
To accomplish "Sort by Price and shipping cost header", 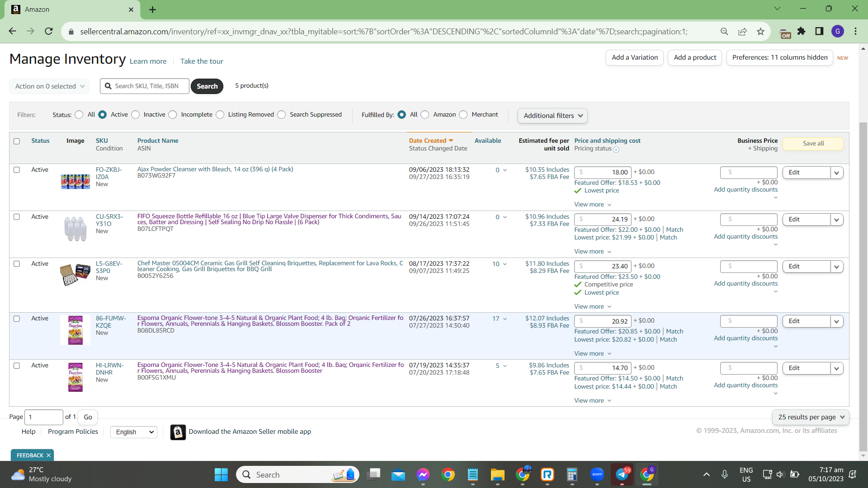I will click(x=607, y=141).
